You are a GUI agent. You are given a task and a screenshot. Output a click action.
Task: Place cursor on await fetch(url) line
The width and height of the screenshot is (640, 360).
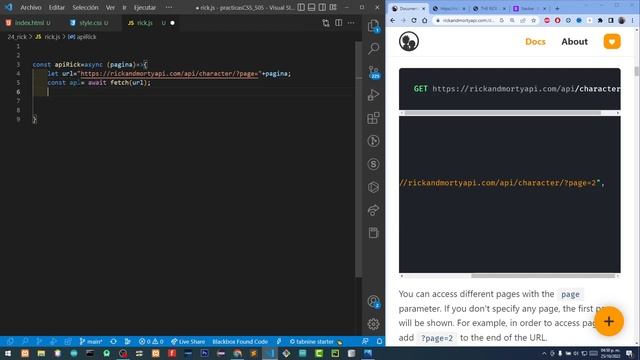coord(99,82)
